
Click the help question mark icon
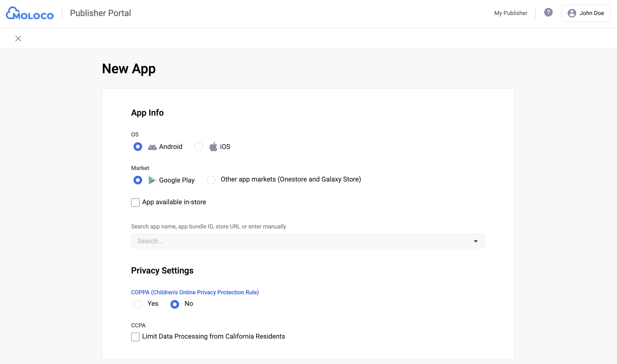point(548,12)
